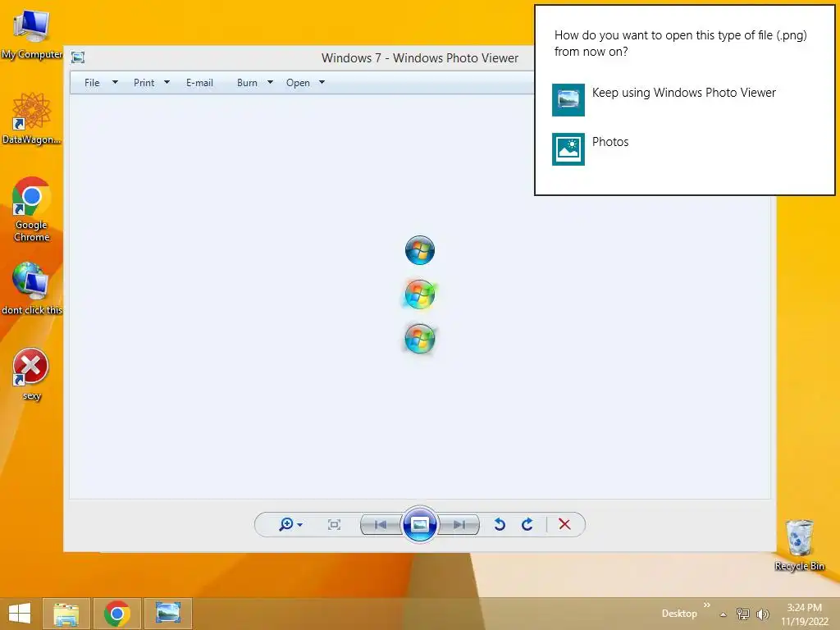Rotate the picture counterclockwise
Image resolution: width=840 pixels, height=630 pixels.
(x=500, y=524)
